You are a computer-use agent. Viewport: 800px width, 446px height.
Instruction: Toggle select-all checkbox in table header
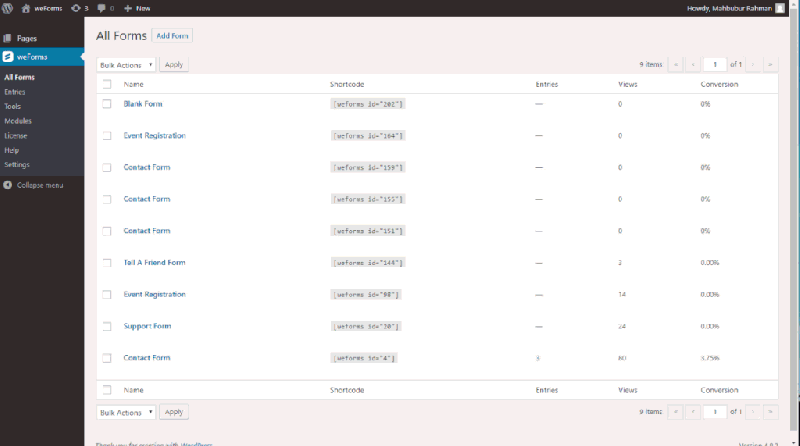click(107, 84)
